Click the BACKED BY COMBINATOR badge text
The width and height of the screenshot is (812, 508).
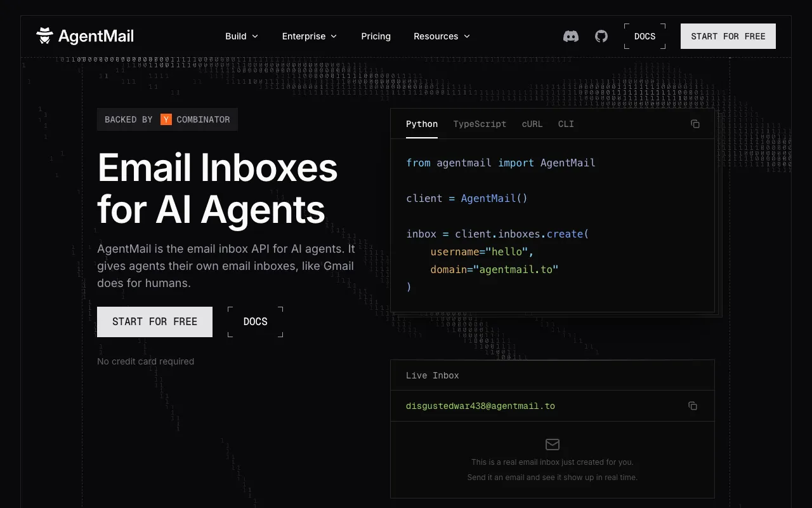(x=167, y=119)
